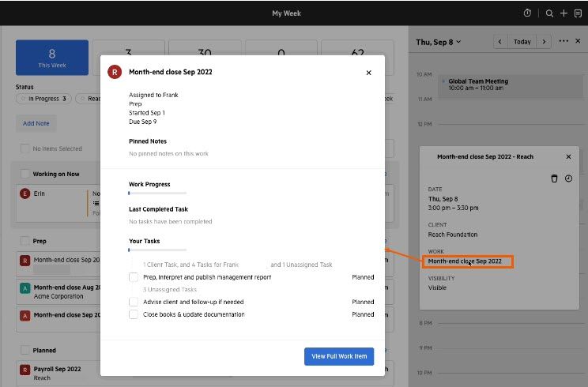Go to previous day with left arrow

click(500, 41)
